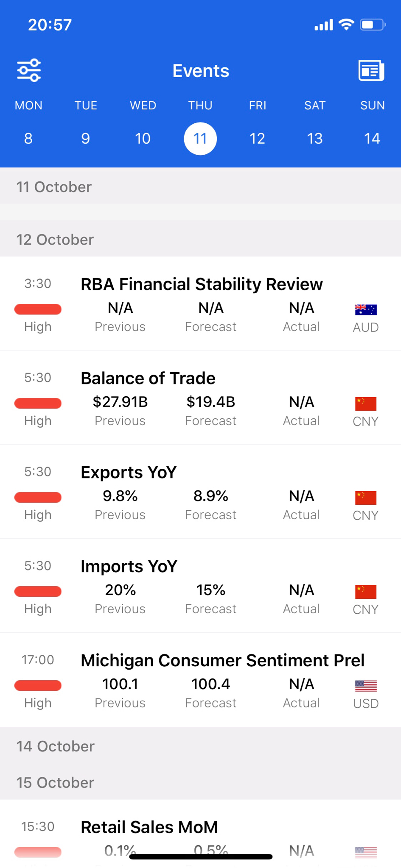Select Saturday 13 in the week strip
This screenshot has height=868, width=401.
click(314, 139)
